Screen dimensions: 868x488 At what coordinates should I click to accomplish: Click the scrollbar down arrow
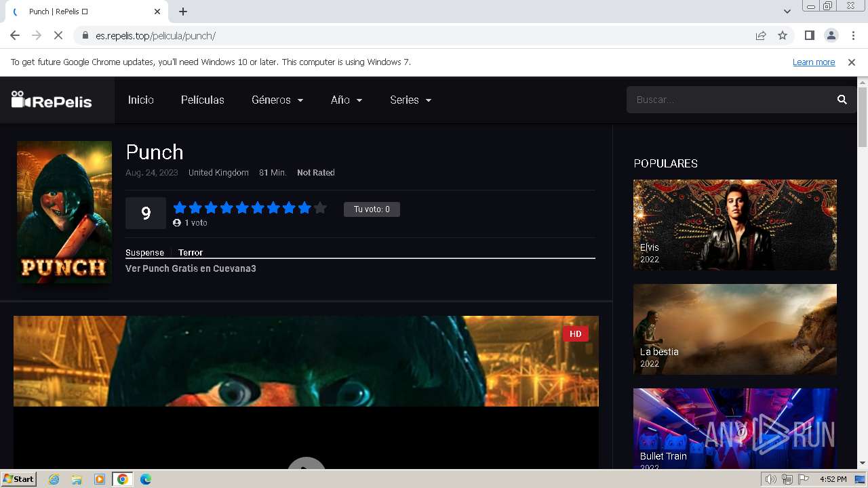coord(863,463)
